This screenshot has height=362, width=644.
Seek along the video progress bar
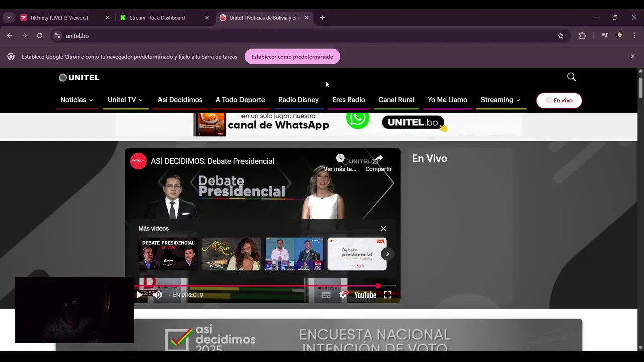click(x=265, y=286)
